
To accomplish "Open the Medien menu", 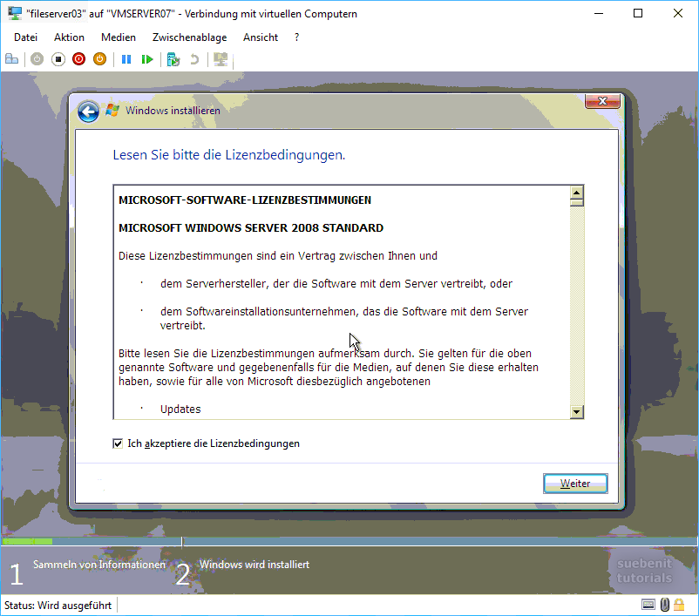I will coord(119,37).
